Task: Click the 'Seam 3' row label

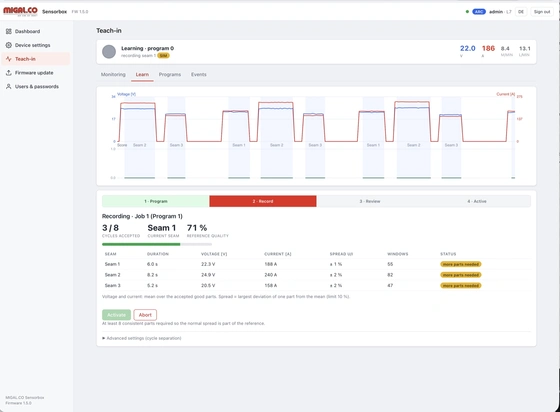Action: pyautogui.click(x=112, y=286)
